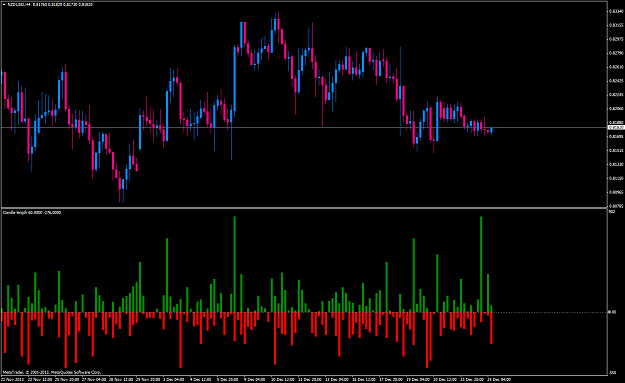This screenshot has width=625, height=383.
Task: Click the 5 Dec 20:00 time axis label
Action: (228, 379)
